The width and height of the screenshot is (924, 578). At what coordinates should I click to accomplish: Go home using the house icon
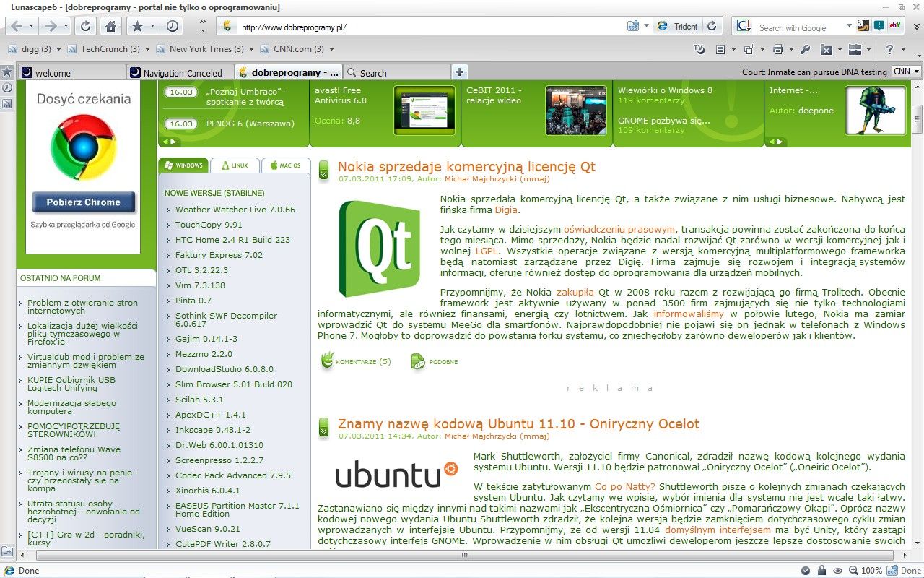[110, 25]
